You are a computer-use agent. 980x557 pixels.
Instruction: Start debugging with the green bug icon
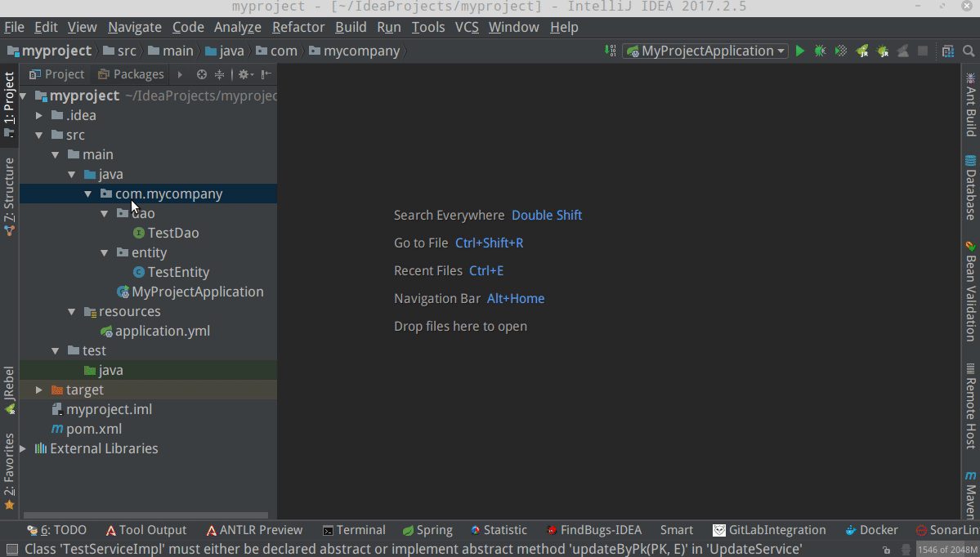tap(821, 51)
